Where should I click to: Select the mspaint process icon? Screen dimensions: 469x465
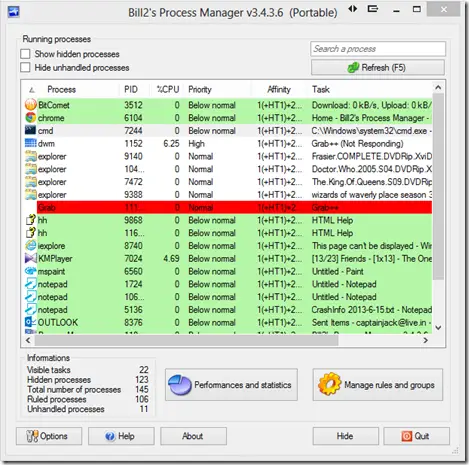(x=31, y=271)
